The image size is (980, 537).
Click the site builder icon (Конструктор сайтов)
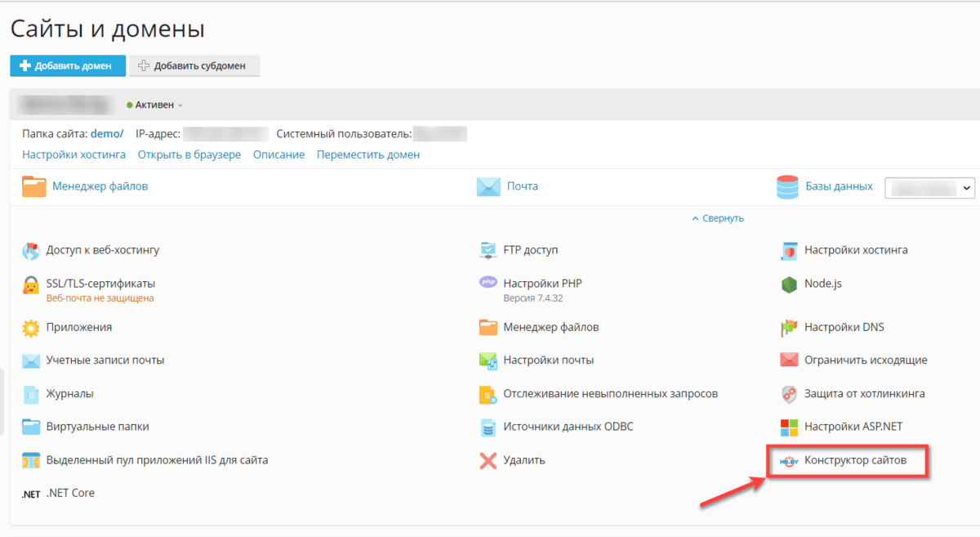point(789,461)
